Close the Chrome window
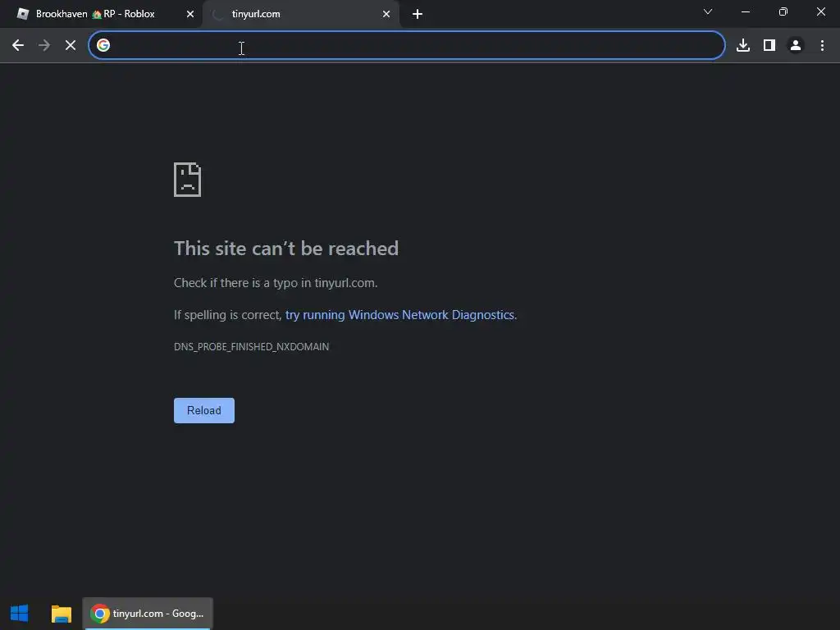This screenshot has width=840, height=630. (x=820, y=11)
